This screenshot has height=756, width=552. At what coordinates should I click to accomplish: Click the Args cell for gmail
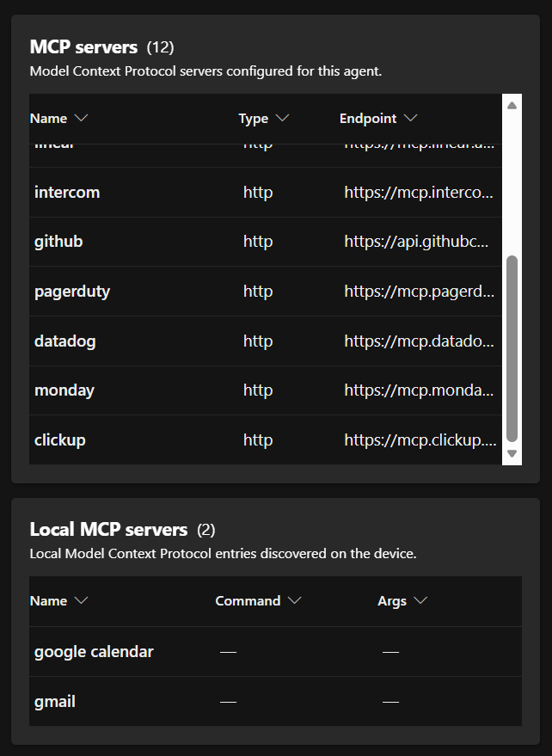[390, 702]
